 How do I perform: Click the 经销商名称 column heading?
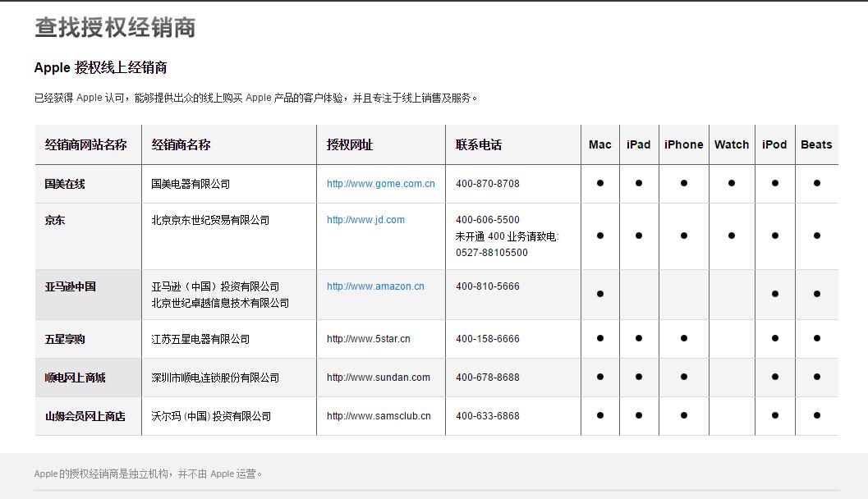pyautogui.click(x=172, y=144)
